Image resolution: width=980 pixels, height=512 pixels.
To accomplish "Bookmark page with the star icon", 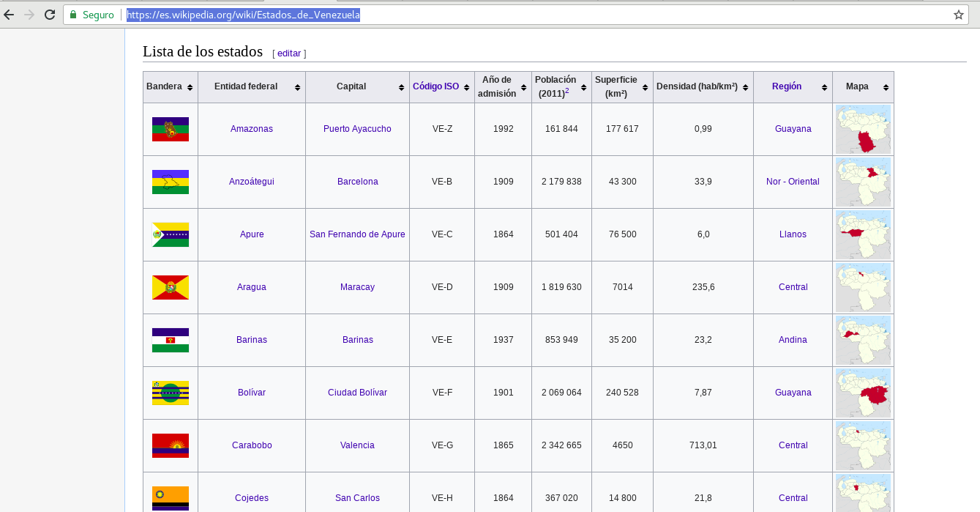I will (x=958, y=15).
